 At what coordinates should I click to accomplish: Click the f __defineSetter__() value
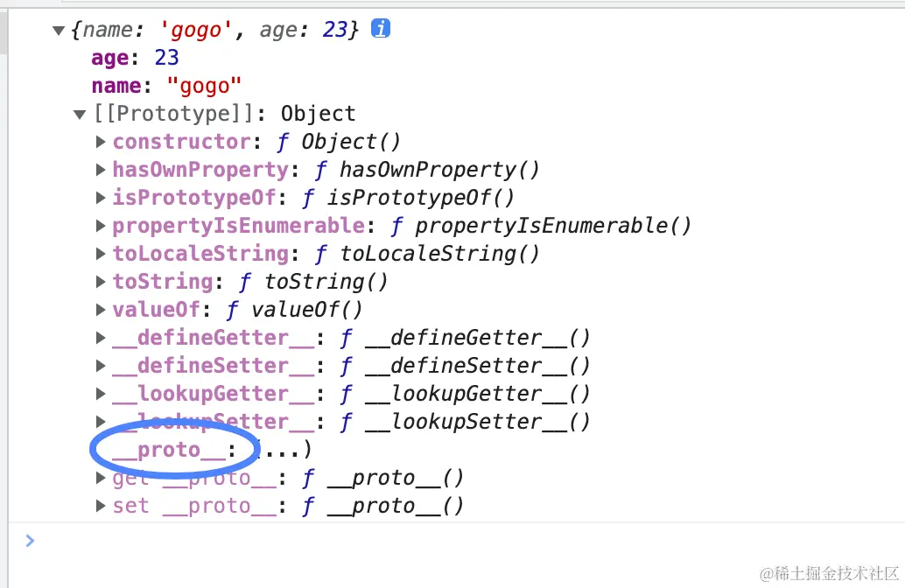pos(466,366)
